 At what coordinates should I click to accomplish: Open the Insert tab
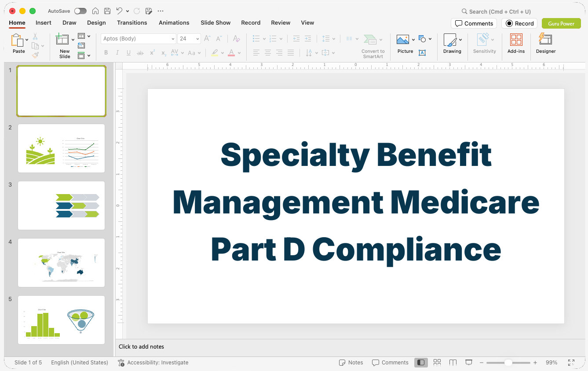(x=44, y=22)
